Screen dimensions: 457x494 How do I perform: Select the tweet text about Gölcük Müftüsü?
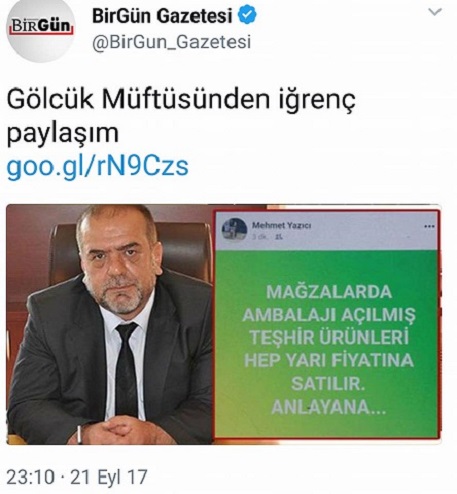181,116
